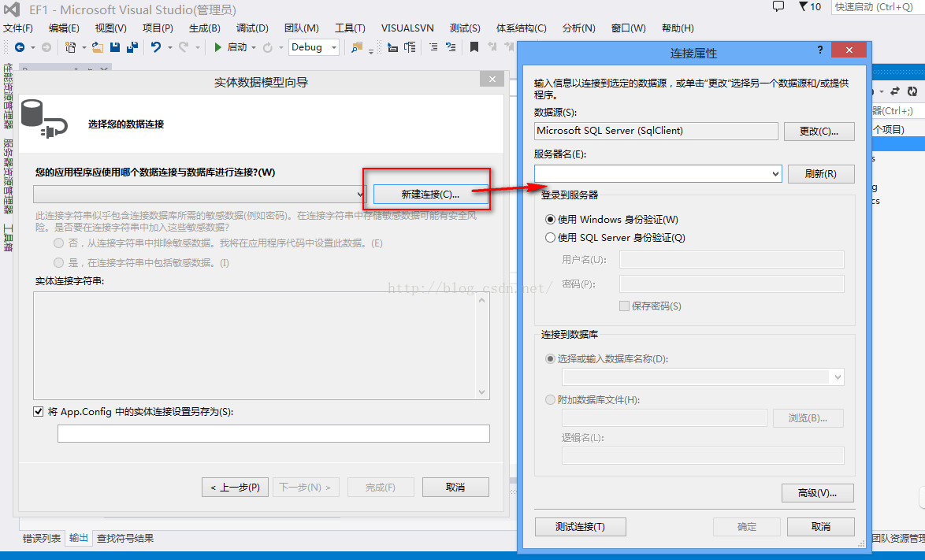This screenshot has width=925, height=560.
Task: Open the 服务器资源管理器 side tab
Action: coord(8,176)
